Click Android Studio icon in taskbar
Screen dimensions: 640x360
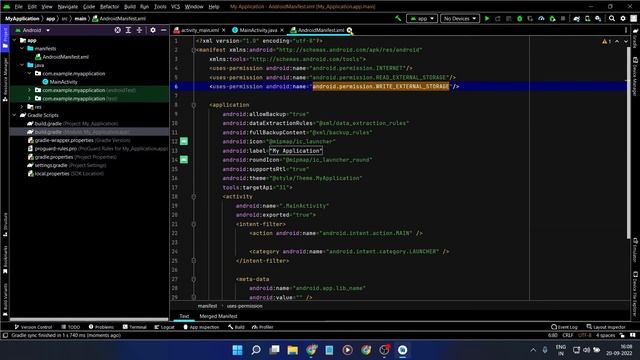pyautogui.click(x=402, y=350)
